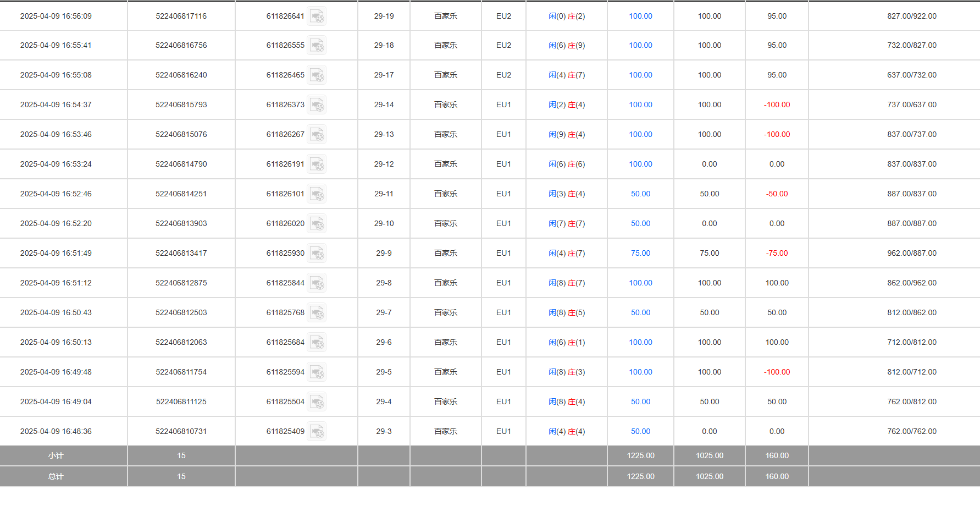This screenshot has width=980, height=506.
Task: Play the replay for round 611825930
Action: click(317, 254)
